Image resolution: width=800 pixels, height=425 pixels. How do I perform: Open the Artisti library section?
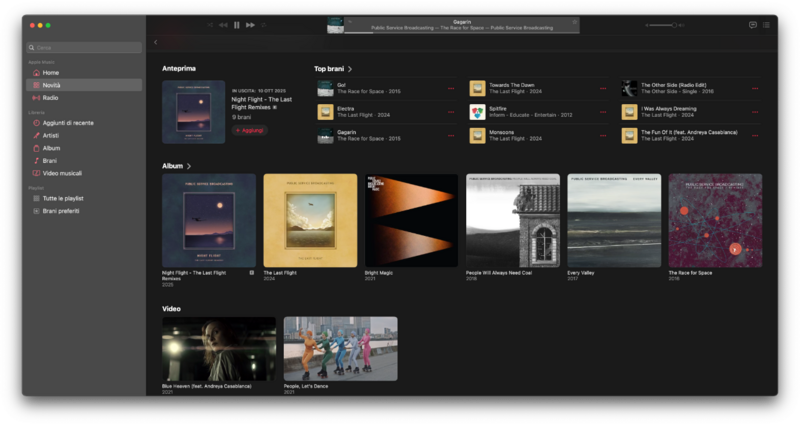(51, 135)
